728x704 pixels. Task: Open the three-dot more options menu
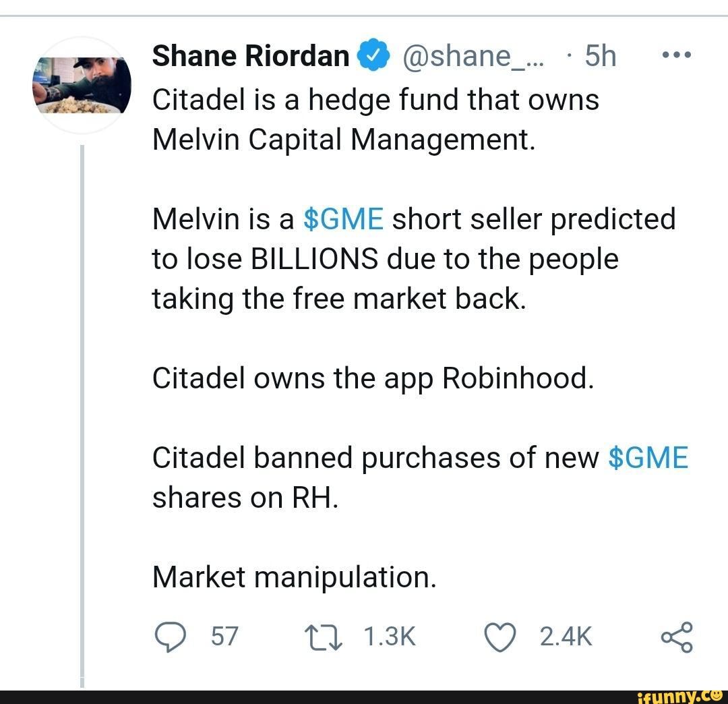click(676, 54)
